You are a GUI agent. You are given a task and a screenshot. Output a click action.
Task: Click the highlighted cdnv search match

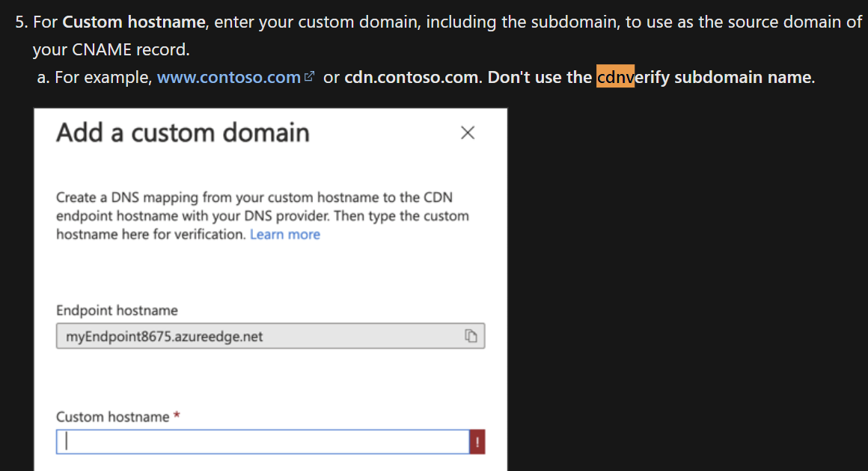(617, 76)
